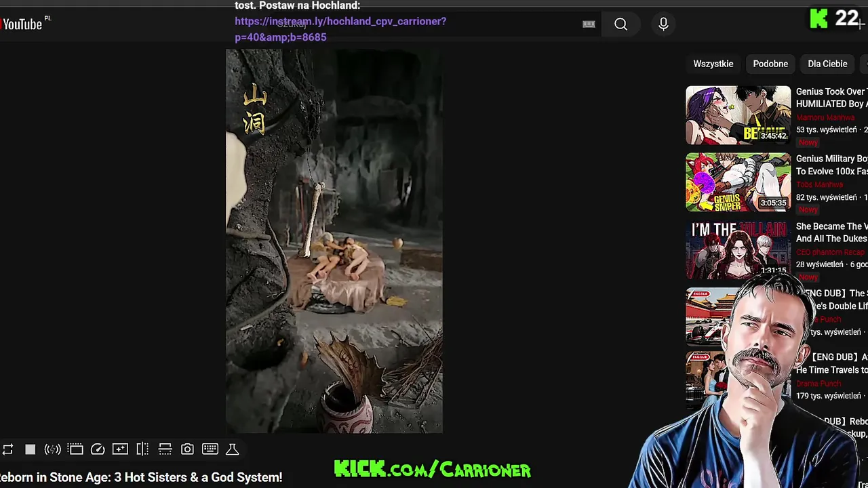This screenshot has width=868, height=488.
Task: Open the playback speed gauge icon
Action: pos(98,449)
